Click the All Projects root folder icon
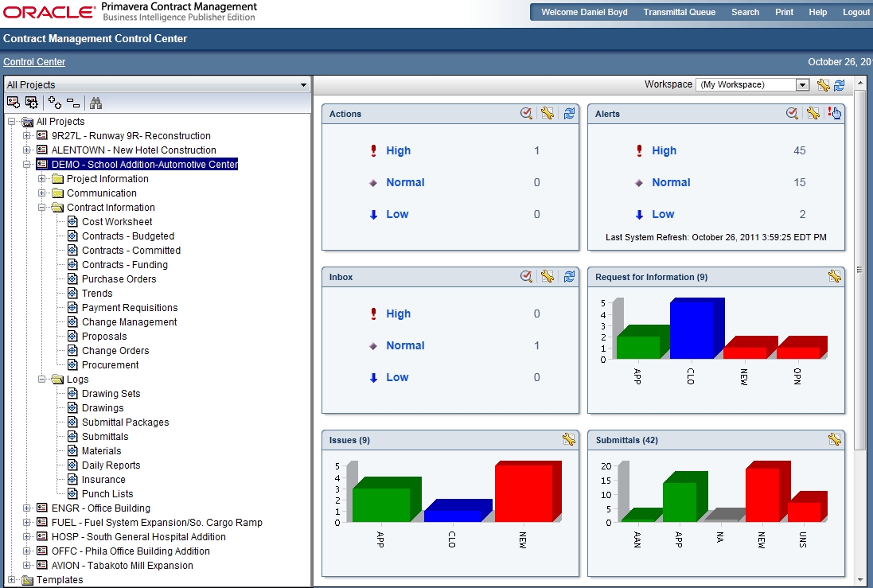The width and height of the screenshot is (873, 588). (27, 122)
